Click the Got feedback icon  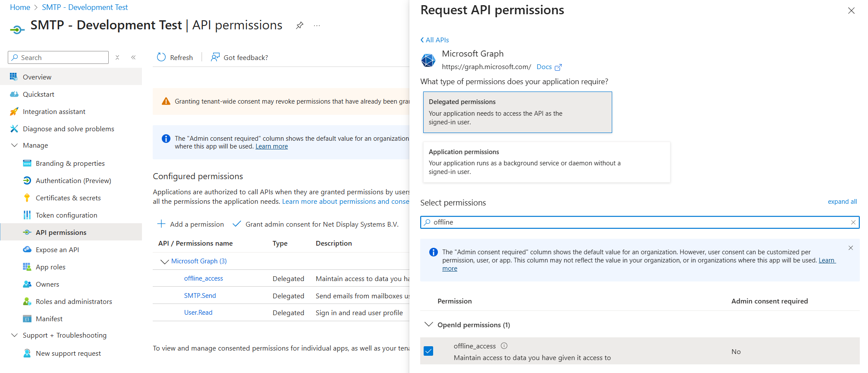(x=215, y=57)
